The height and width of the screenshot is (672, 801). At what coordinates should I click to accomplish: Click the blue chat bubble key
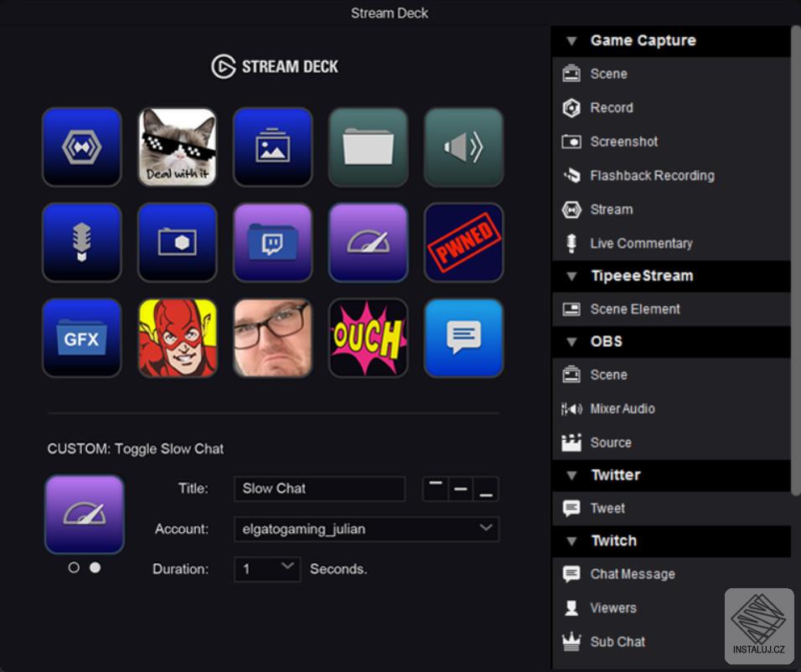tap(464, 338)
